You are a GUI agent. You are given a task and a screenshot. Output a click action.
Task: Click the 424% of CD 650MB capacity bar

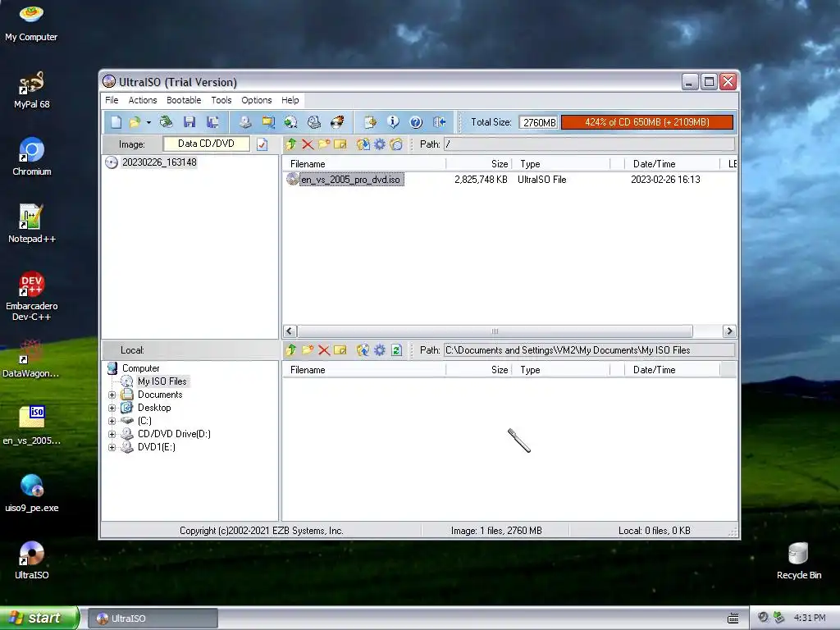pos(647,122)
